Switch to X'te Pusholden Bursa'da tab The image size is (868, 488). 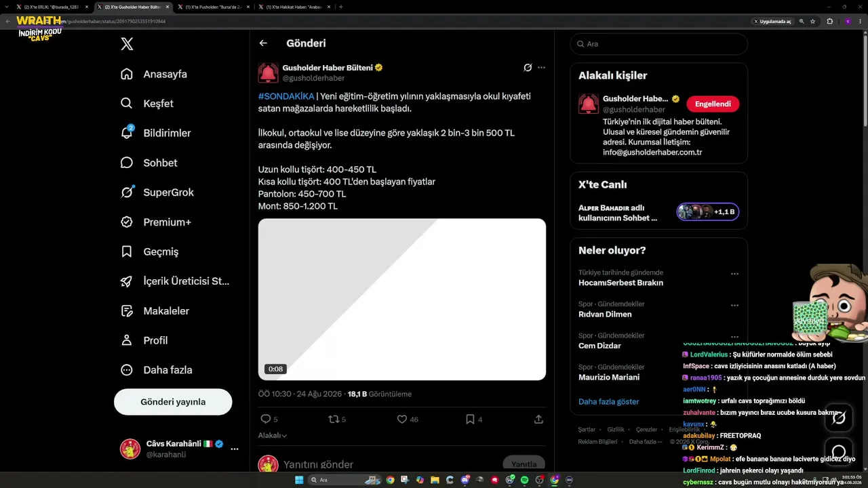[214, 7]
